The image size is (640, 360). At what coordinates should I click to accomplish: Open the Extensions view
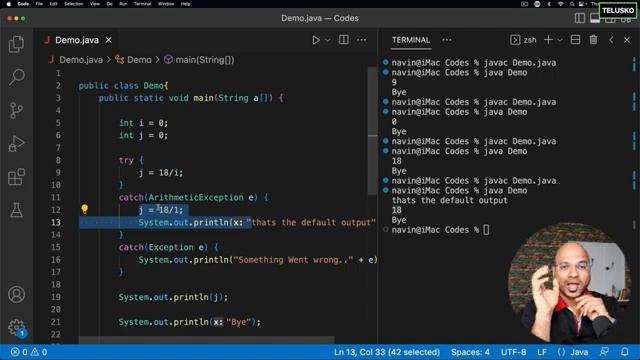coord(16,177)
